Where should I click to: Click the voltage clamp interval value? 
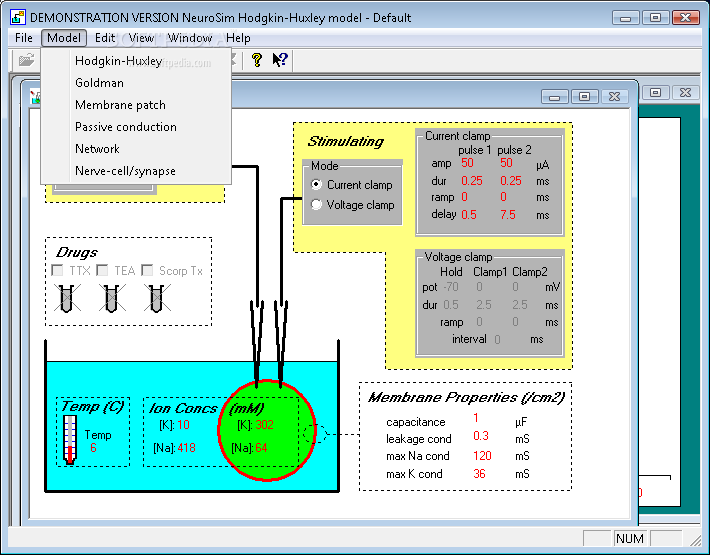tap(497, 340)
